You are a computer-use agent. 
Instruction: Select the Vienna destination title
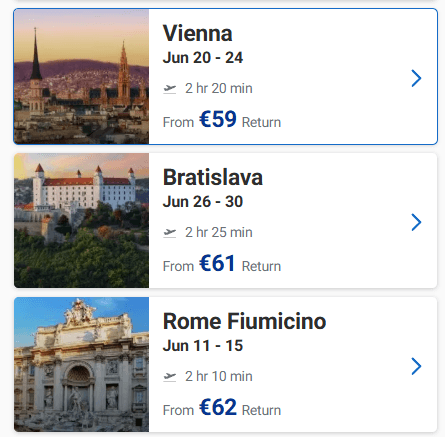tap(197, 33)
